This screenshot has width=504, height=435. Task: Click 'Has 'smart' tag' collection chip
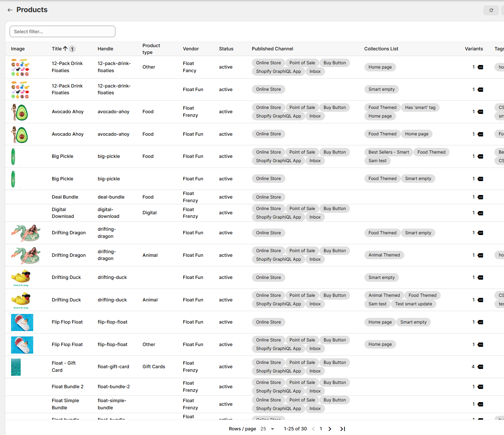click(420, 107)
